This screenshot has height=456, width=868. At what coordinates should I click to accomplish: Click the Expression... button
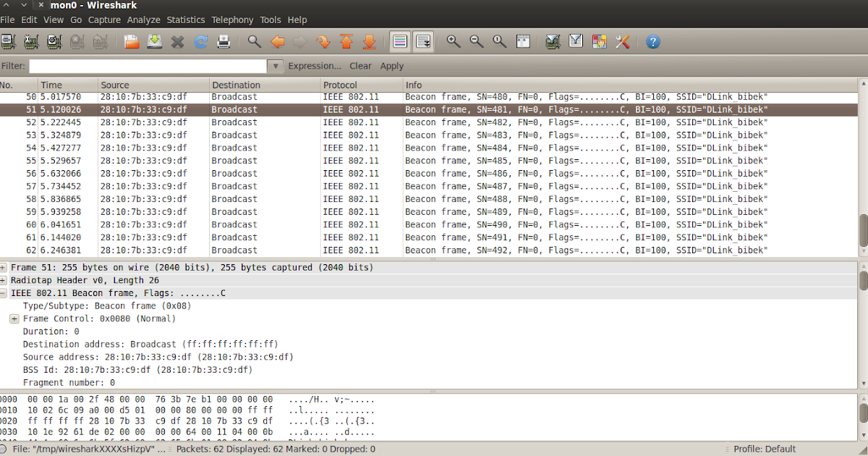pos(315,66)
